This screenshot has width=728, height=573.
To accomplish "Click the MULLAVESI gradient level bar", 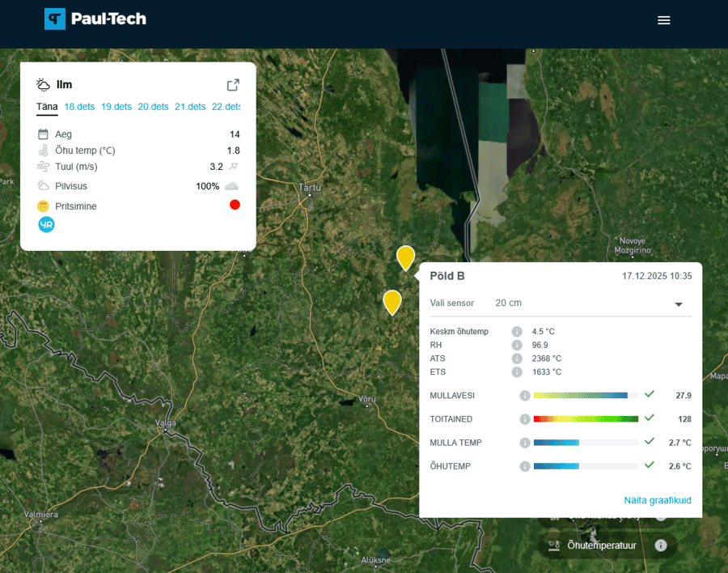I will (x=586, y=395).
